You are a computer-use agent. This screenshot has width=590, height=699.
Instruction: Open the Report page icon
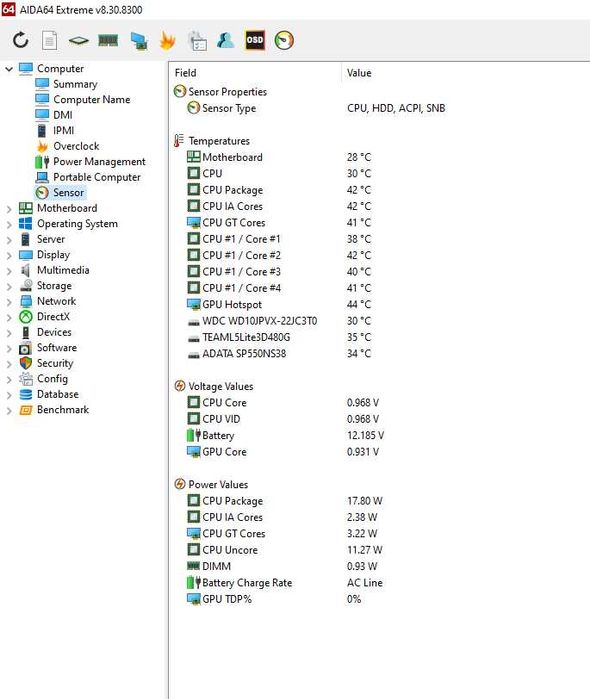pos(50,41)
